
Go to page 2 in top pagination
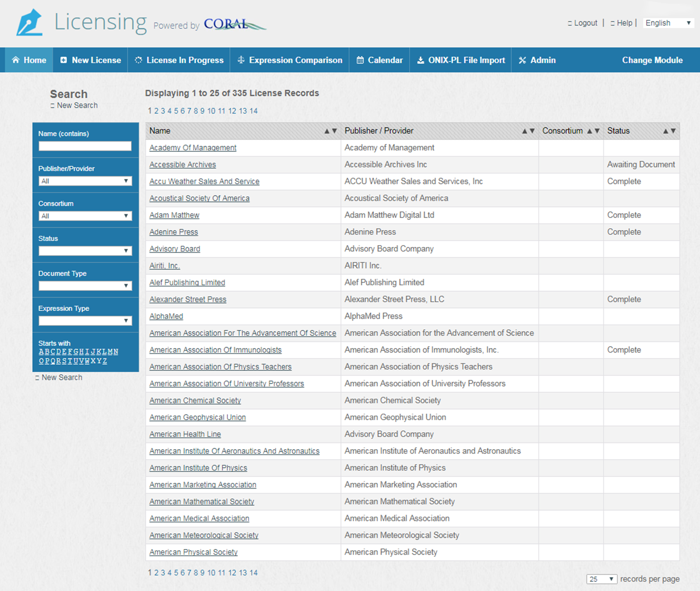click(x=156, y=111)
